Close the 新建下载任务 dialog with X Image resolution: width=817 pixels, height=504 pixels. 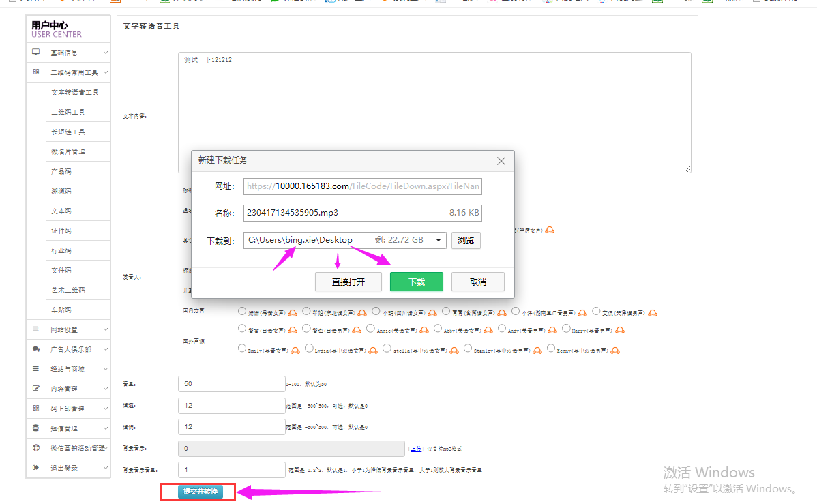(501, 161)
